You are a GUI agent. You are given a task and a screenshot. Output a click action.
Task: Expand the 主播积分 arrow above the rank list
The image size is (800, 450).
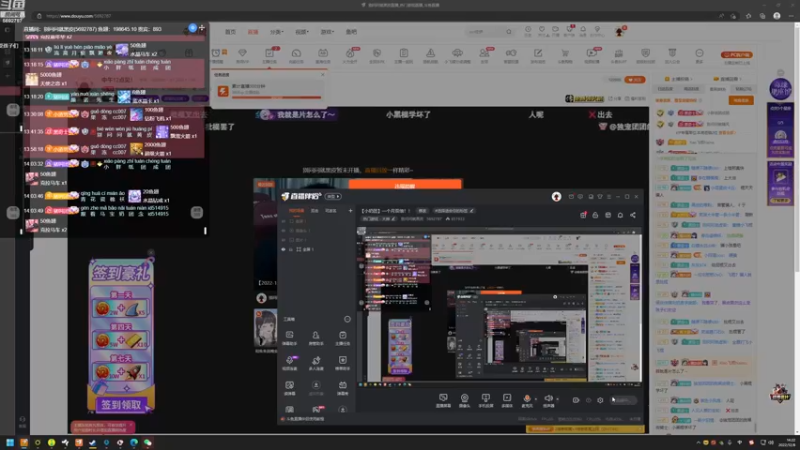pos(692,79)
